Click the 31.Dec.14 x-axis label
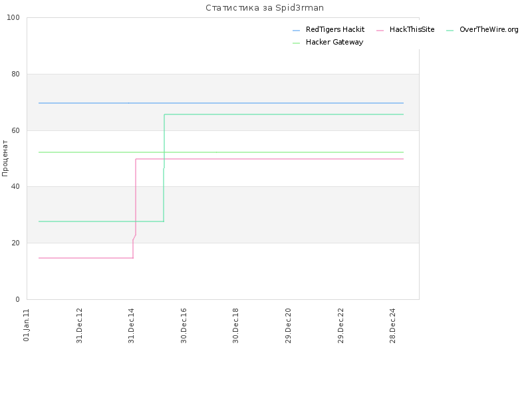Image resolution: width=532 pixels, height=399 pixels. (x=132, y=326)
